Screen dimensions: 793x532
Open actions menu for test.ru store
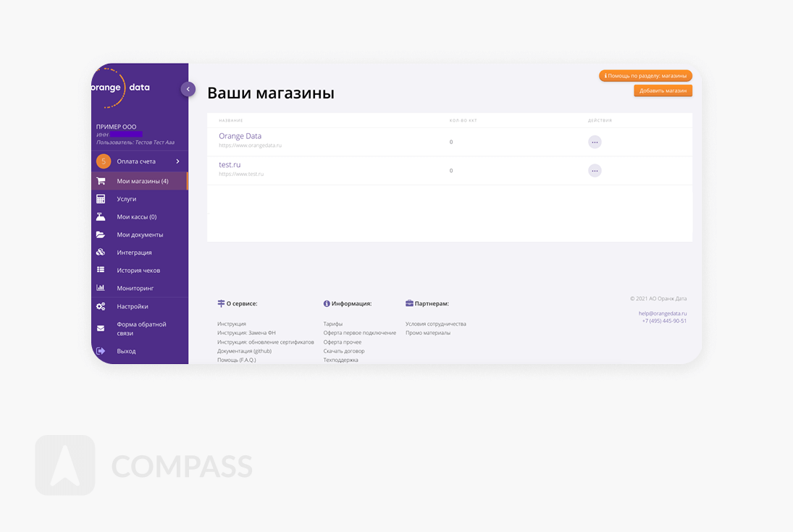[595, 171]
